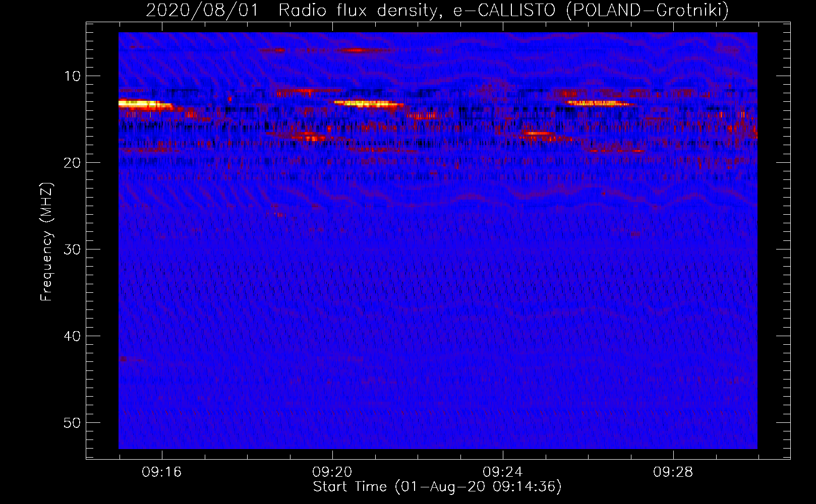The image size is (816, 504).
Task: Click the 10 MHz frequency tick label
Action: [72, 76]
